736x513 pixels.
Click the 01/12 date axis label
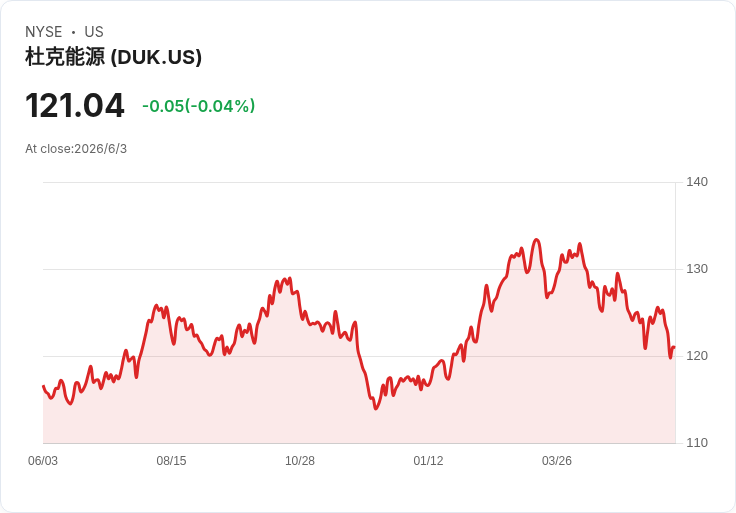pos(428,460)
